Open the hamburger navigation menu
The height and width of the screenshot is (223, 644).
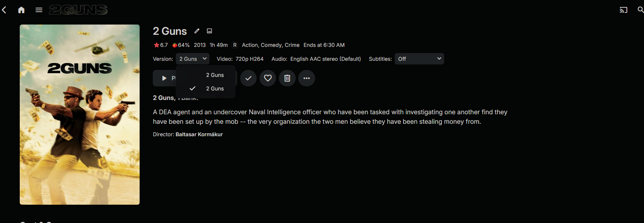(39, 10)
